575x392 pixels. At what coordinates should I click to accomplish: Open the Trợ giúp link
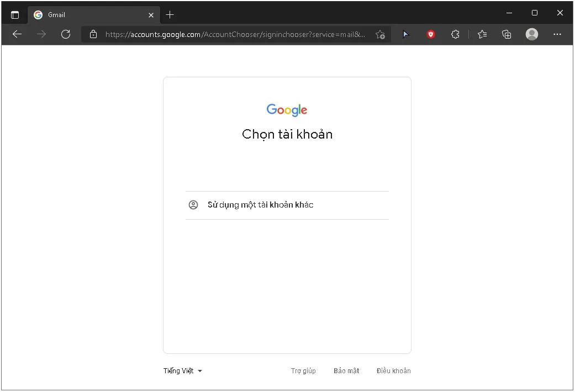[303, 370]
